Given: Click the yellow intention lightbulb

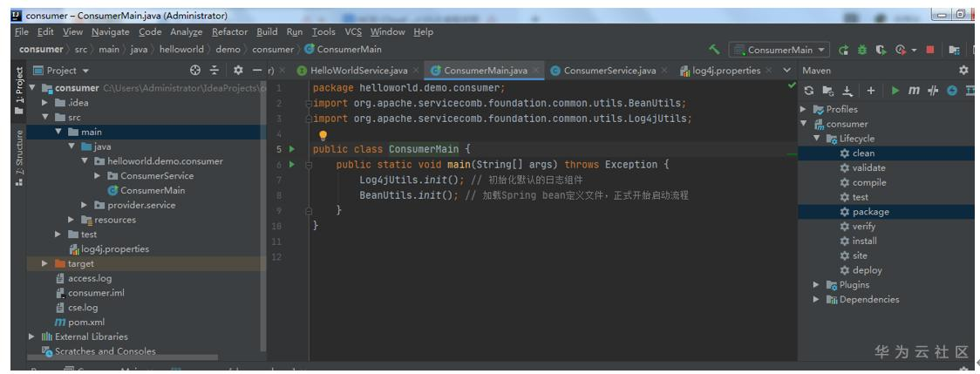Looking at the screenshot, I should pyautogui.click(x=323, y=135).
